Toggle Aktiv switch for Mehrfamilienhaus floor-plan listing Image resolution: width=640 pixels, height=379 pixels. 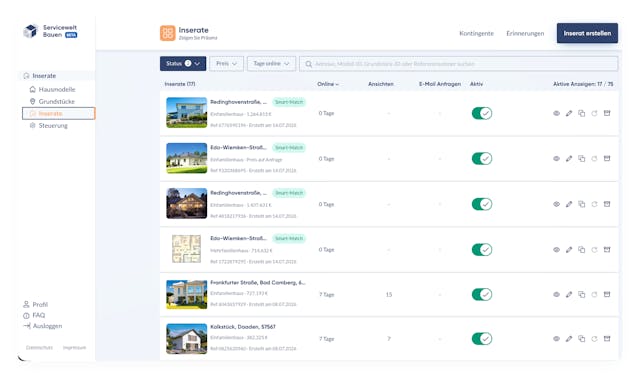tap(482, 249)
